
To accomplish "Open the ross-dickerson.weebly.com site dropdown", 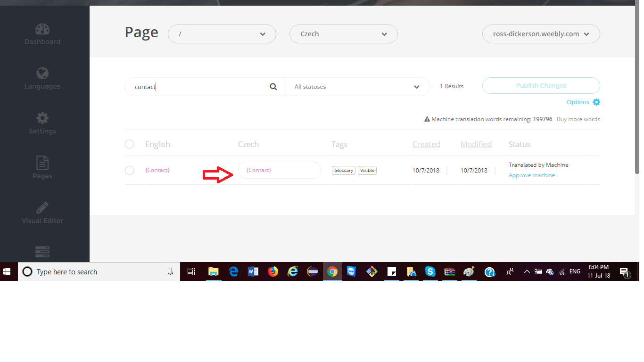I will pos(541,34).
